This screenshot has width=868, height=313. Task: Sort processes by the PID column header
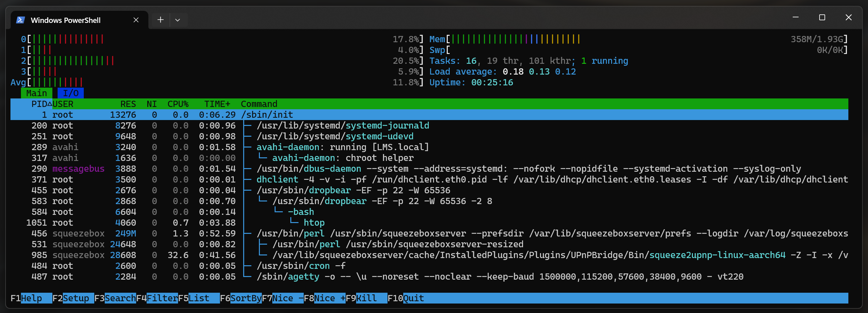39,104
